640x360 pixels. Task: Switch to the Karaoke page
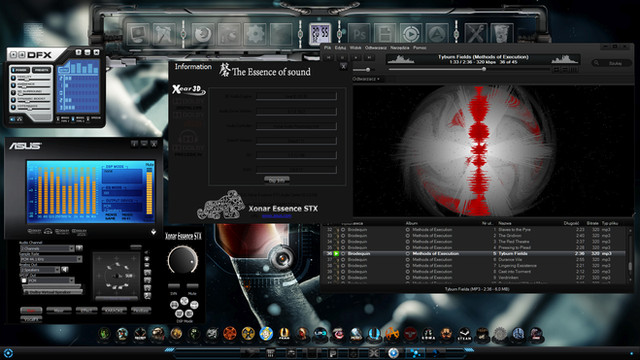click(x=114, y=310)
